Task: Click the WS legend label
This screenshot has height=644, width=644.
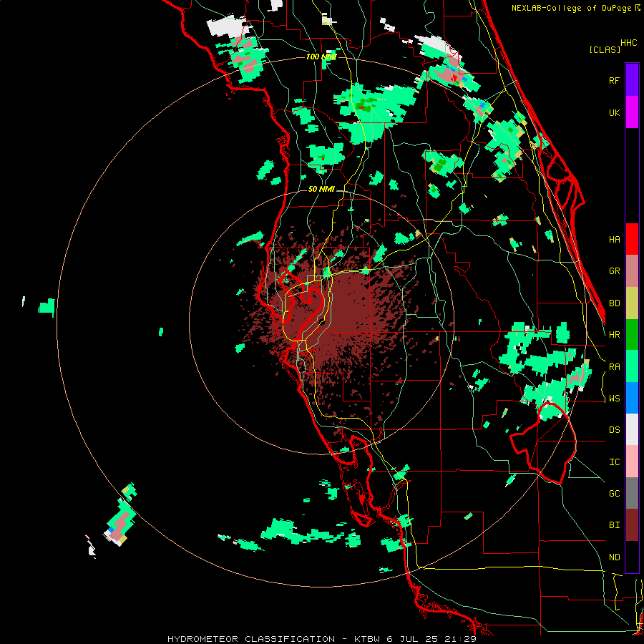Action: coord(614,399)
